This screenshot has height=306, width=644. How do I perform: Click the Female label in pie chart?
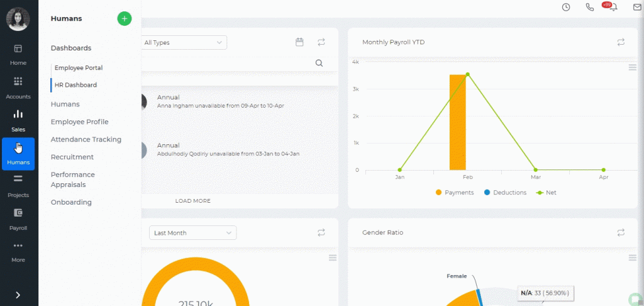(x=457, y=276)
